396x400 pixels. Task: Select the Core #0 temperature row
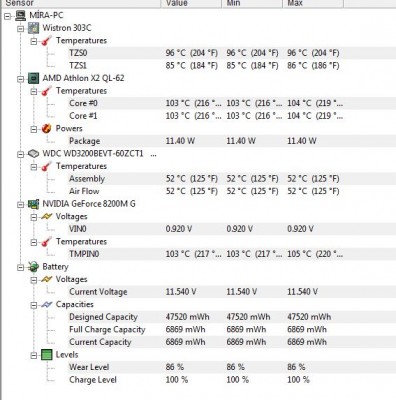pos(206,103)
